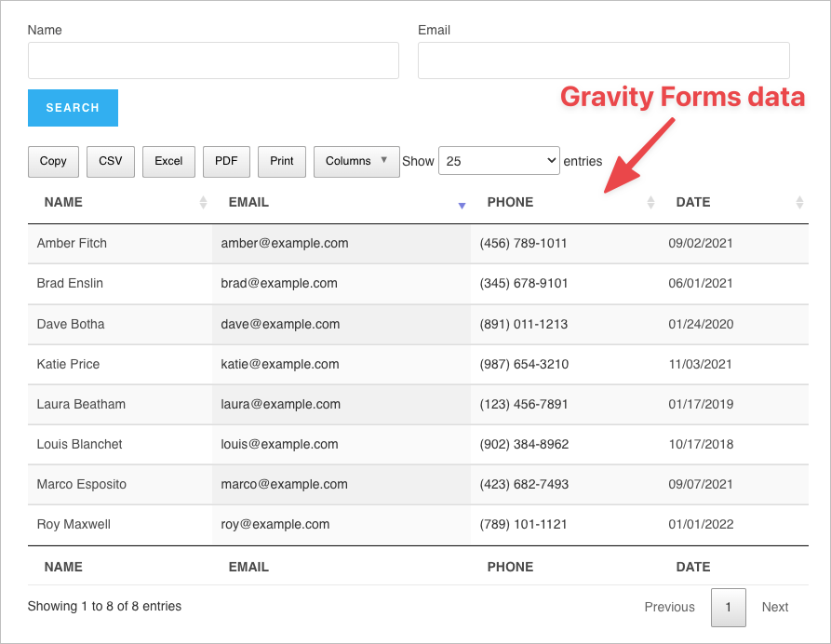Go to Next page
This screenshot has width=831, height=644.
point(775,608)
